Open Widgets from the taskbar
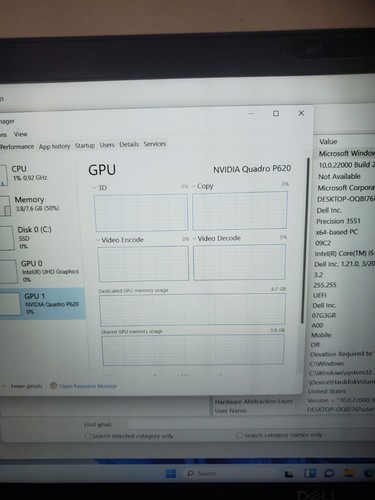 click(310, 473)
